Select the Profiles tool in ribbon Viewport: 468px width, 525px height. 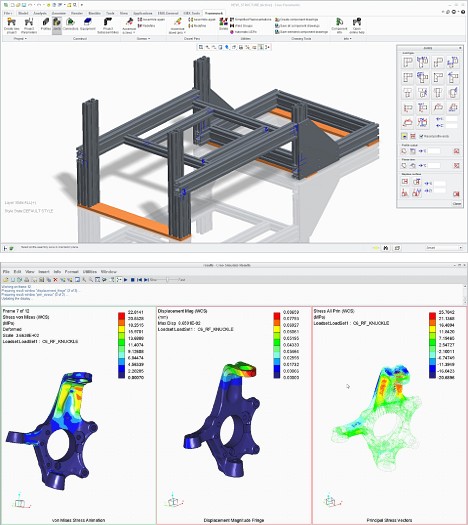pos(46,24)
